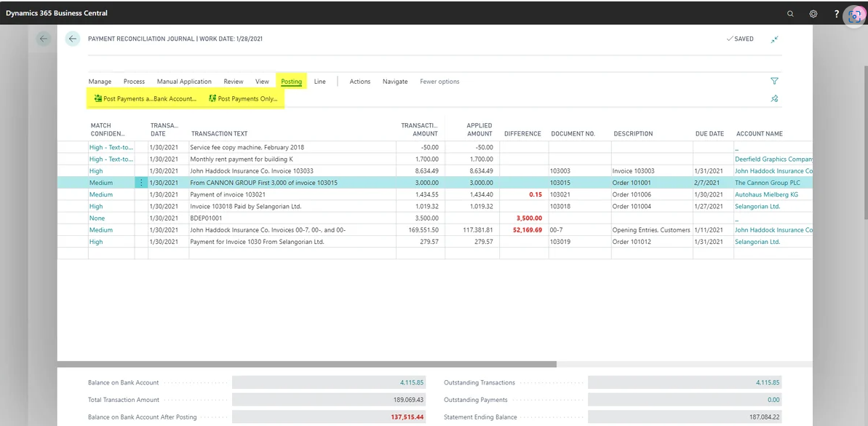Open row options for the Cannon Group line
Viewport: 868px width, 426px height.
pos(141,183)
